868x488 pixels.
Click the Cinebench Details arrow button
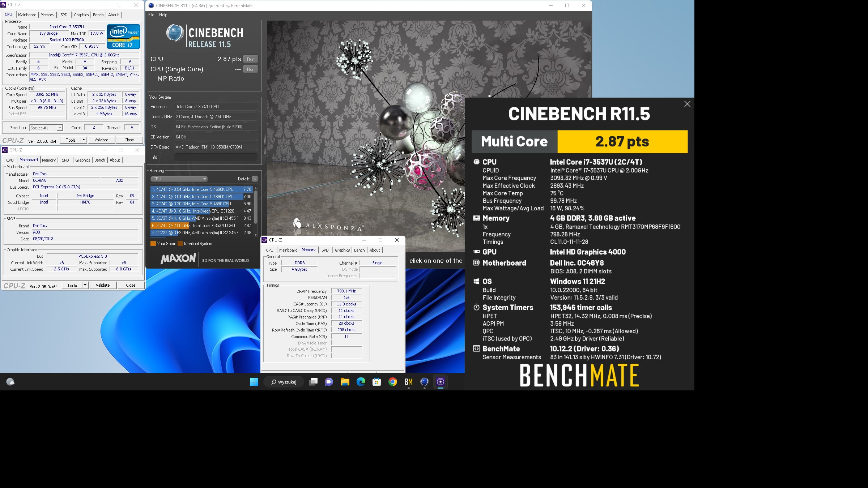(x=255, y=179)
